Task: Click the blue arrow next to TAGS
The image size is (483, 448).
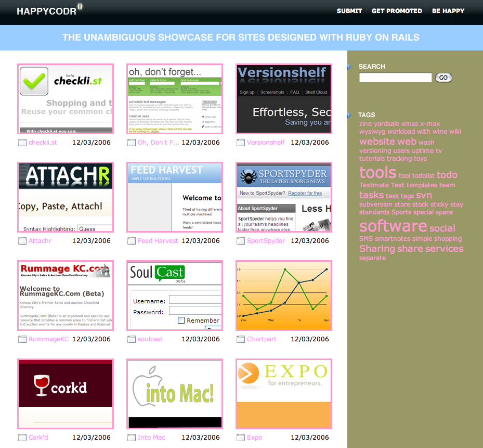Action: pos(349,115)
